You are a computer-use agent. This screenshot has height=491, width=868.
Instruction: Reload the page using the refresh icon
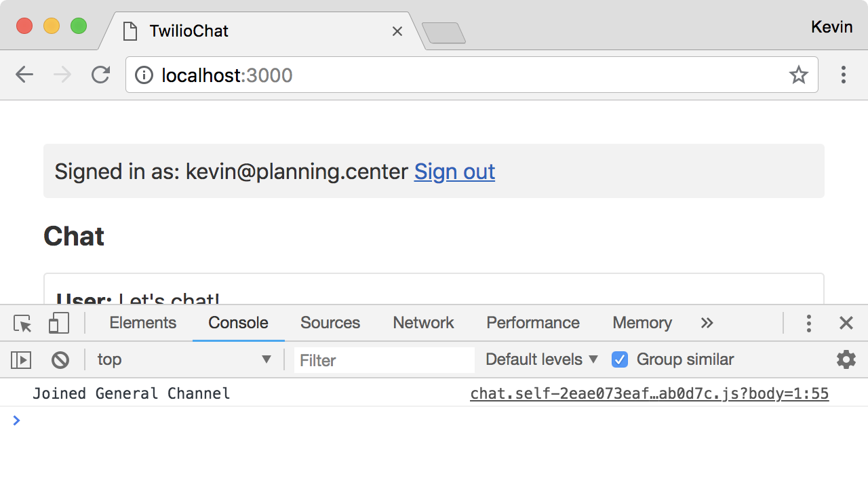point(101,75)
